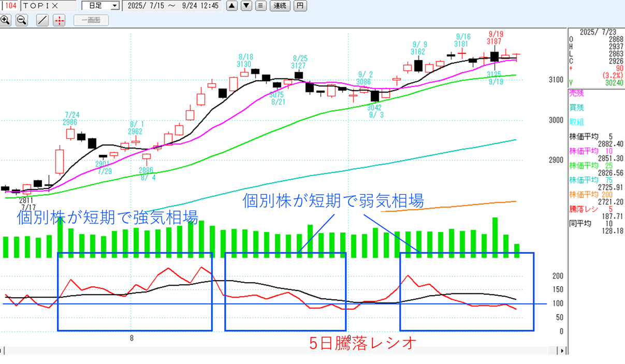The image size is (625, 364).
Task: Click the date range display 2025/7/15～9/24
Action: (x=173, y=6)
